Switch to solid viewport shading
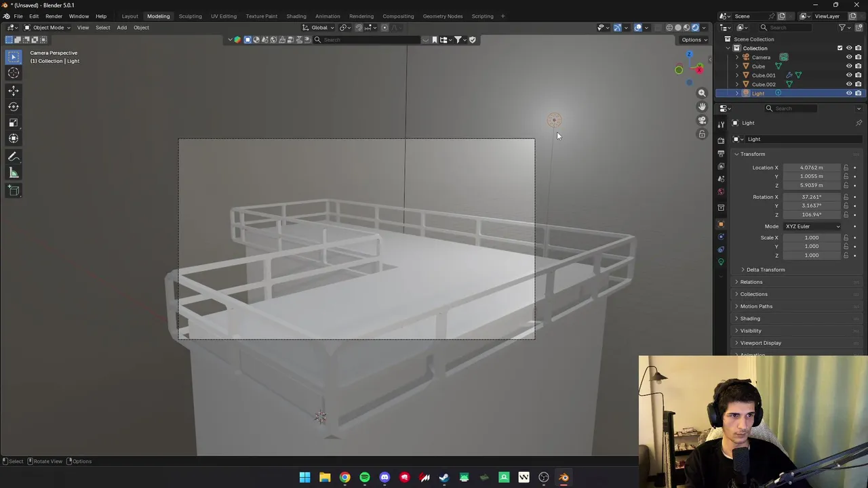This screenshot has height=488, width=868. pyautogui.click(x=678, y=28)
